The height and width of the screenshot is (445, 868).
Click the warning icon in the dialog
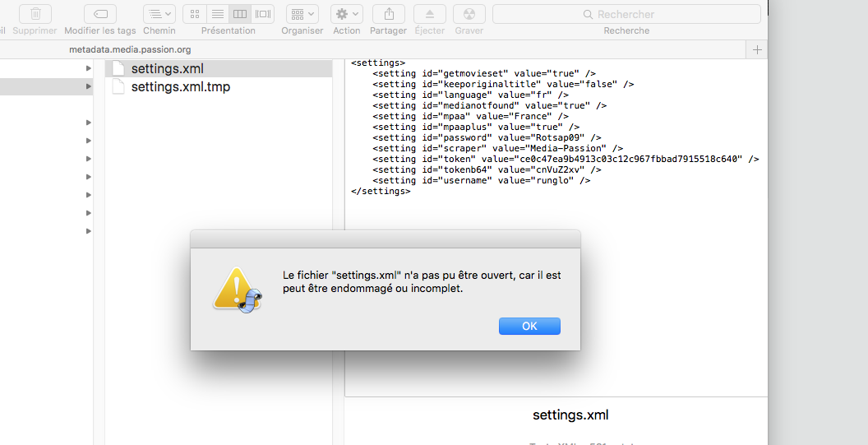pos(238,290)
